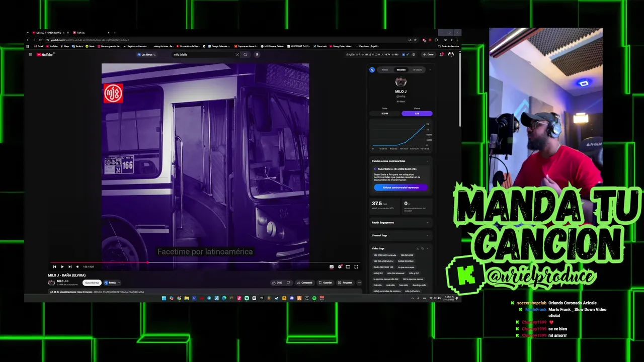Click the Suscribirme button
644x362 pixels.
pos(92,283)
